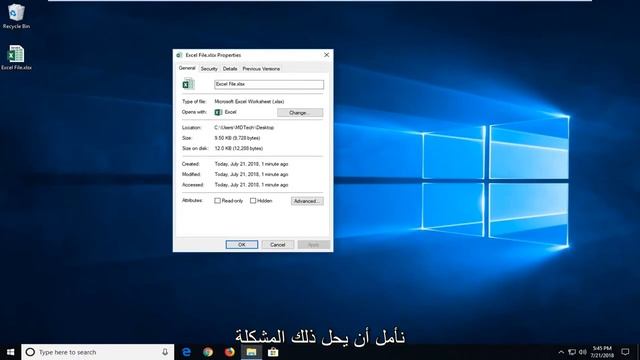The width and height of the screenshot is (640, 360).
Task: Open the network icon in the system tray
Action: click(x=572, y=352)
